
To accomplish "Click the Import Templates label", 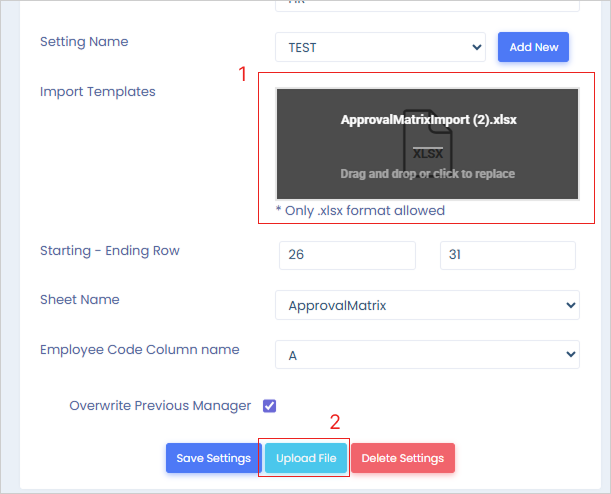I will 98,92.
